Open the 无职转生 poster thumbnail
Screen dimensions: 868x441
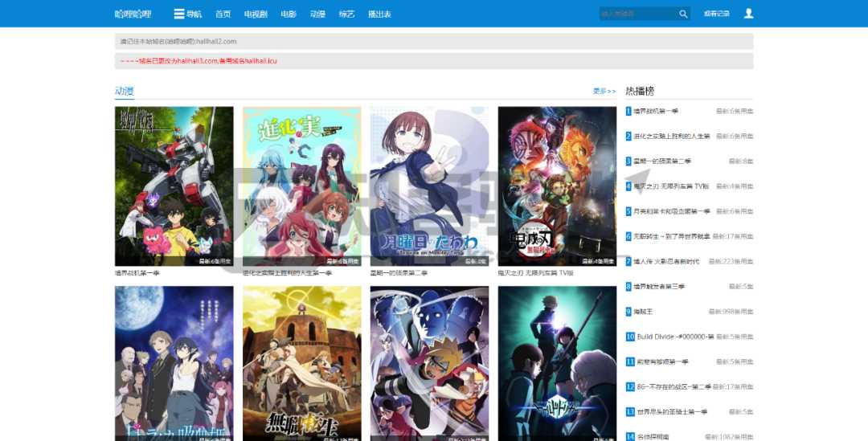301,363
